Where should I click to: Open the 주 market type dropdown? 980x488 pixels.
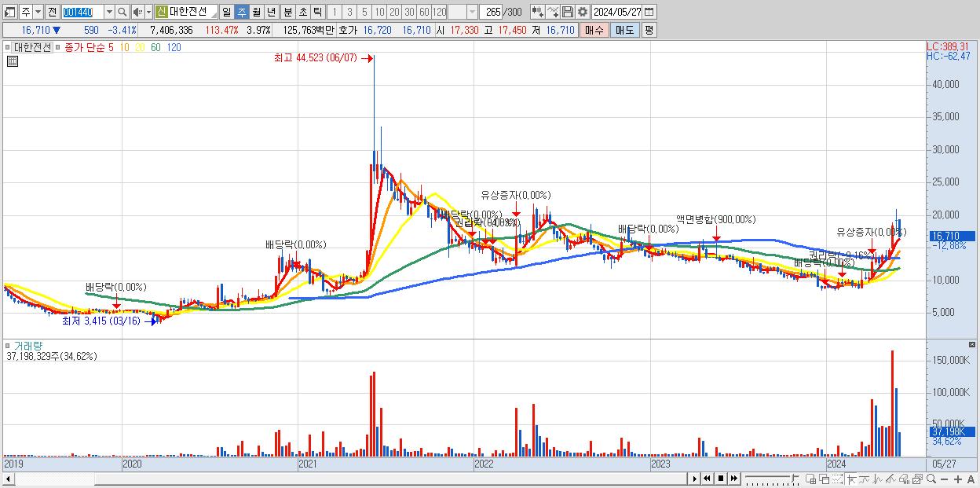(38, 12)
